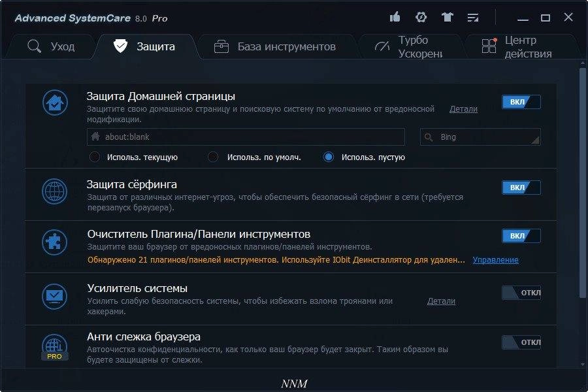Click the Очиститель Плагина/Панели инструментов heading

pyautogui.click(x=199, y=235)
